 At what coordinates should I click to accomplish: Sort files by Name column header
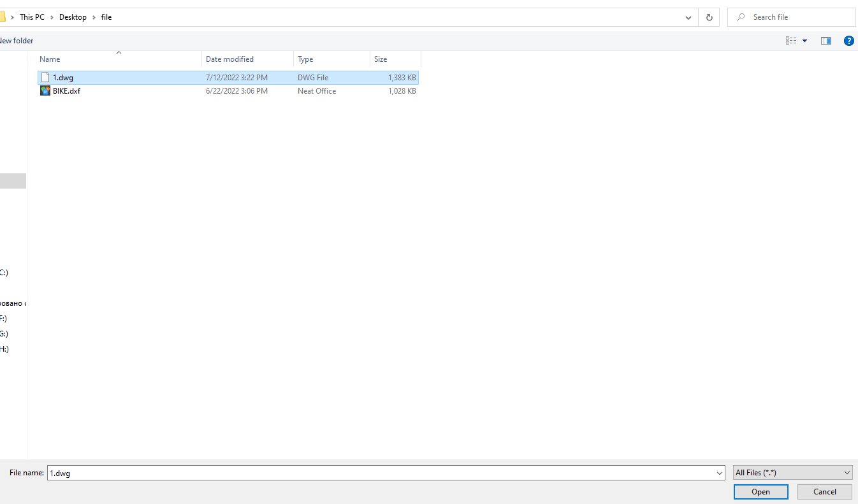tap(50, 59)
